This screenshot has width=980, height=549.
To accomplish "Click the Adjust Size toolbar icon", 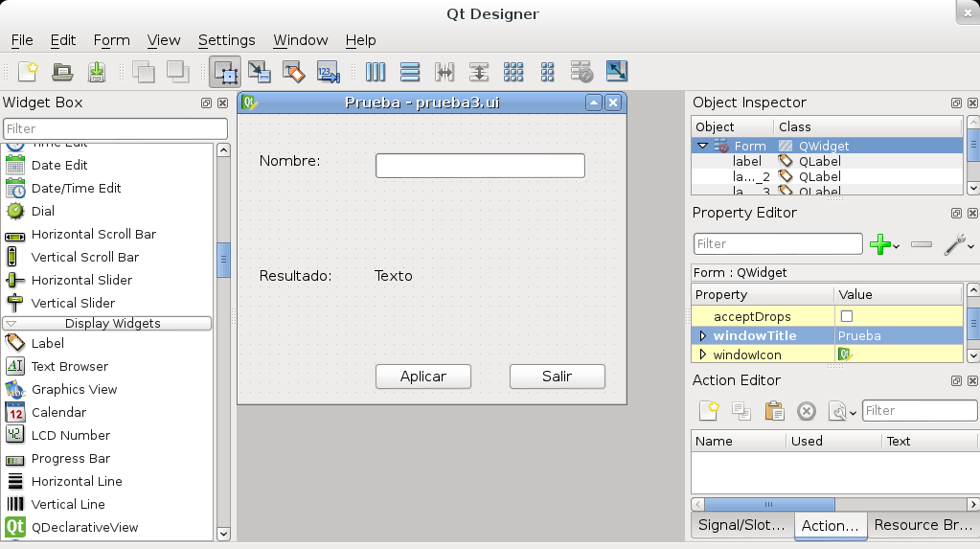I will tap(617, 71).
